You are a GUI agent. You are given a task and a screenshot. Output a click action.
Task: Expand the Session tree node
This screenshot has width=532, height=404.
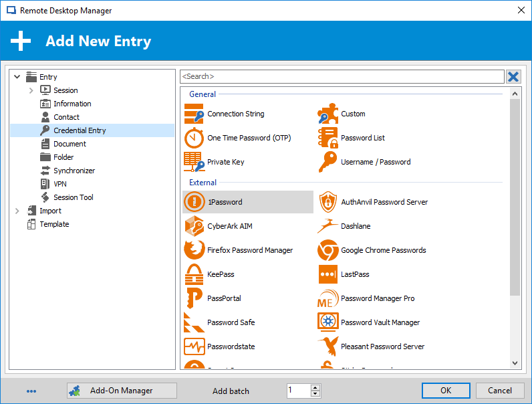point(31,90)
